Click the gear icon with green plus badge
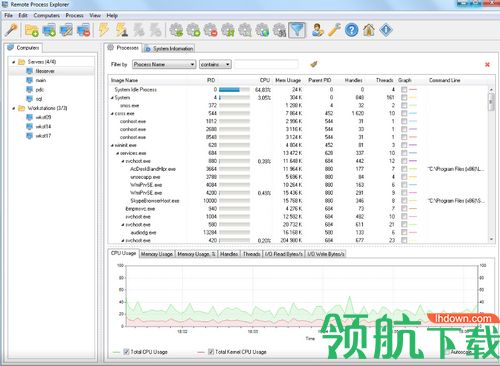 193,30
